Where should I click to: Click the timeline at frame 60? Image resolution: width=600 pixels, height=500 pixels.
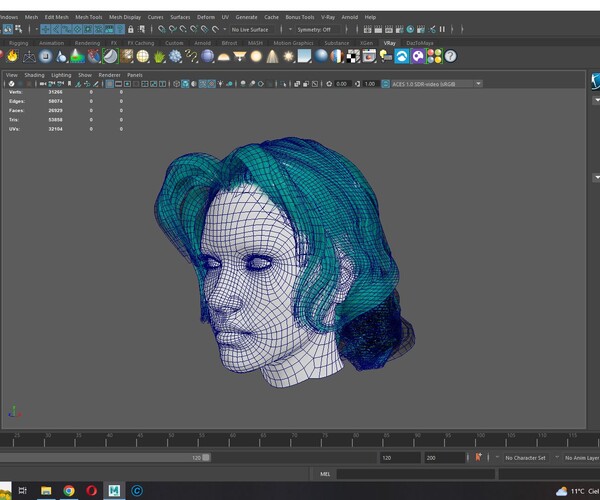click(230, 440)
